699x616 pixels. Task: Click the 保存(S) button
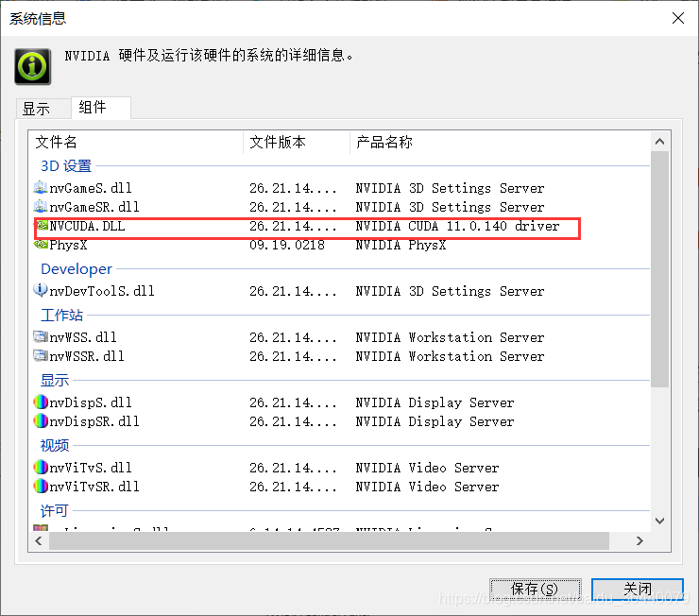coord(535,590)
